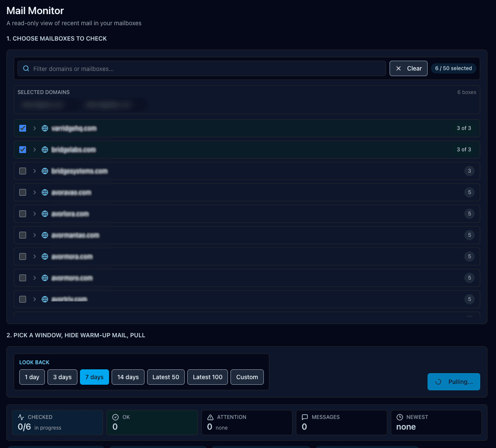Viewport: 496px width, 448px height.
Task: Check the ninth domain row checkbox
Action: click(x=23, y=299)
